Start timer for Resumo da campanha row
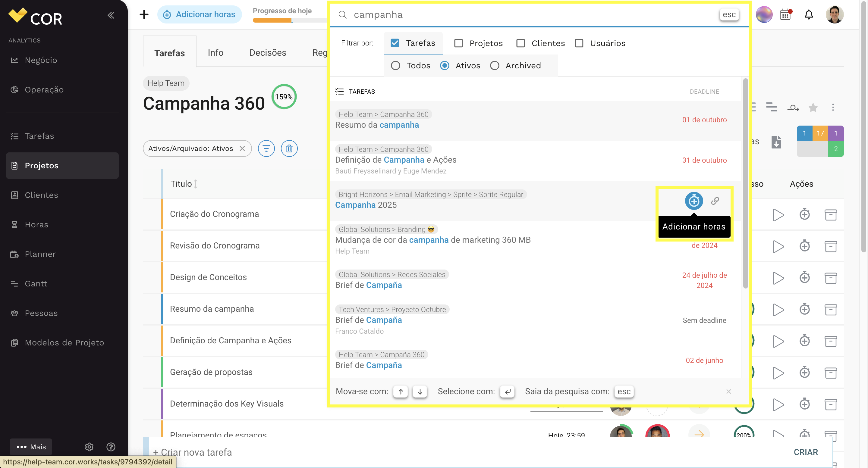Screen dimensions: 868x468 (x=778, y=310)
